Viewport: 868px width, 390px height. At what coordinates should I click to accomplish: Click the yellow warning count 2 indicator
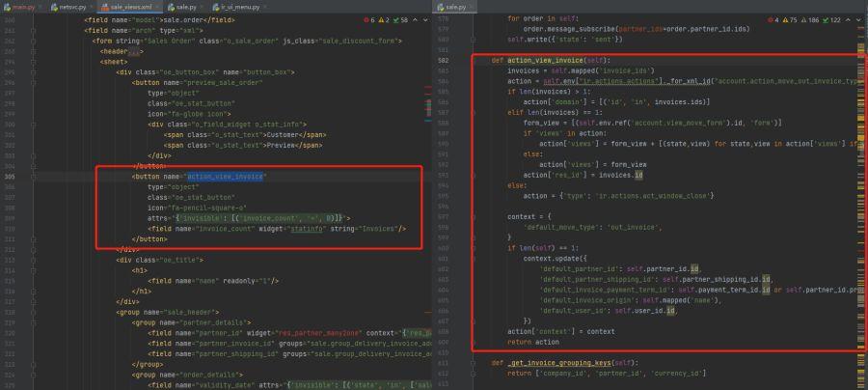pos(384,20)
